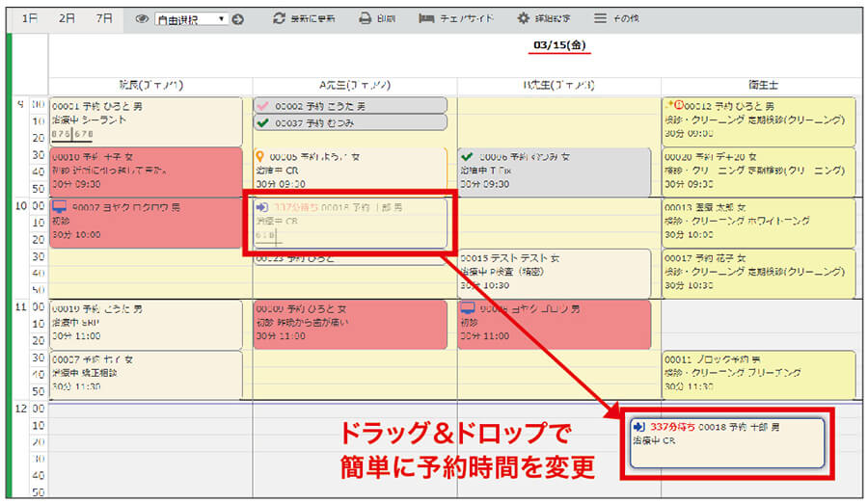
Task: Click the 03/15(金) date header
Action: (561, 45)
